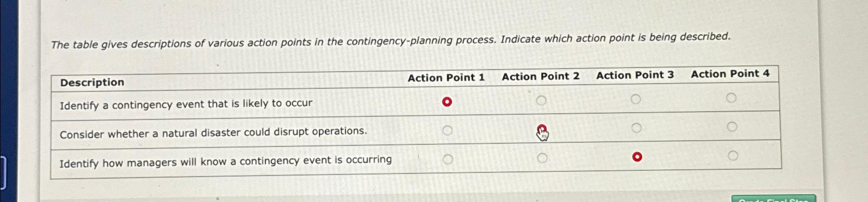Click the Action Point 1 column header
Screen dimensions: 868x202
tap(446, 77)
